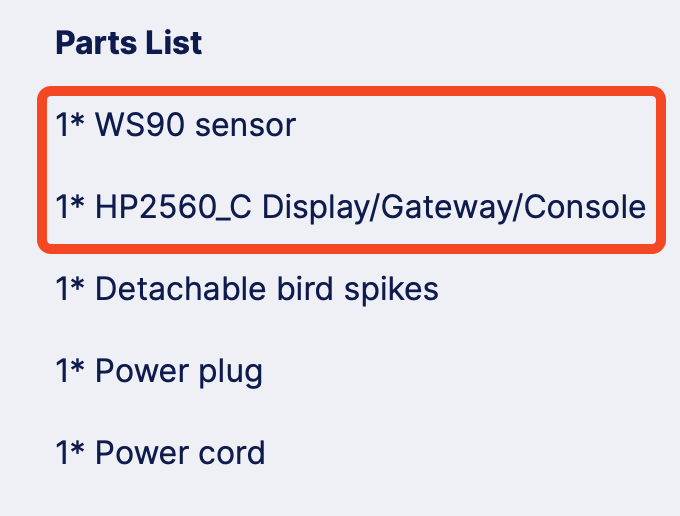Click the Power cord list entry

[x=160, y=453]
